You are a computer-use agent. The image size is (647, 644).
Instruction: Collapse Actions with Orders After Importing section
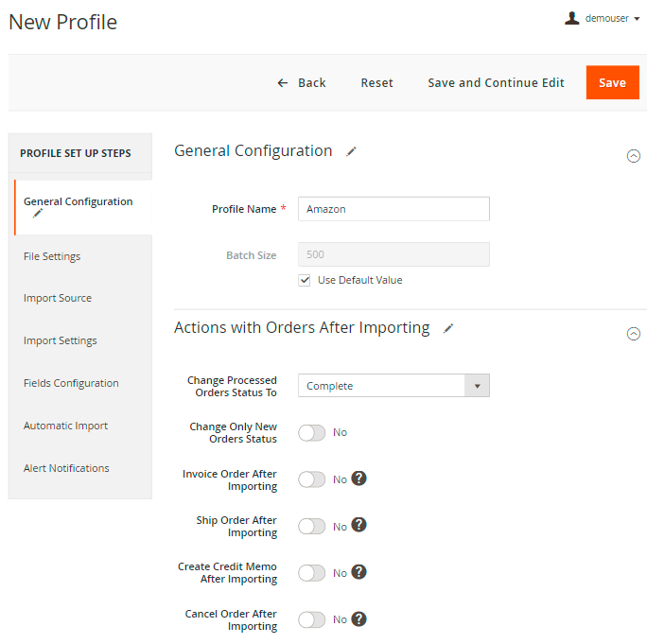tap(634, 333)
